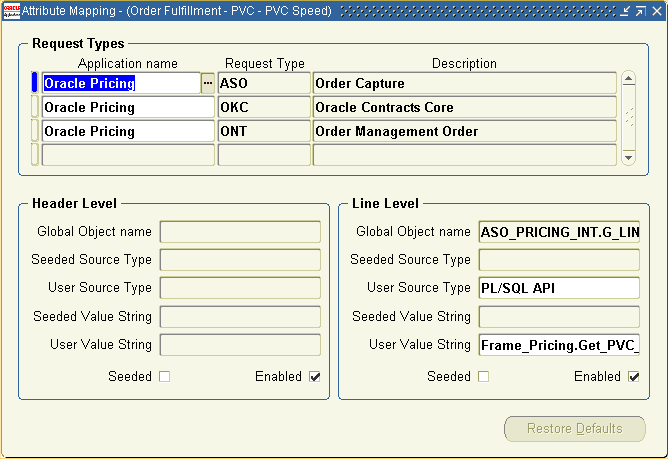Close the Attribute Mapping window
Screen dimensions: 668x459
coord(657,11)
